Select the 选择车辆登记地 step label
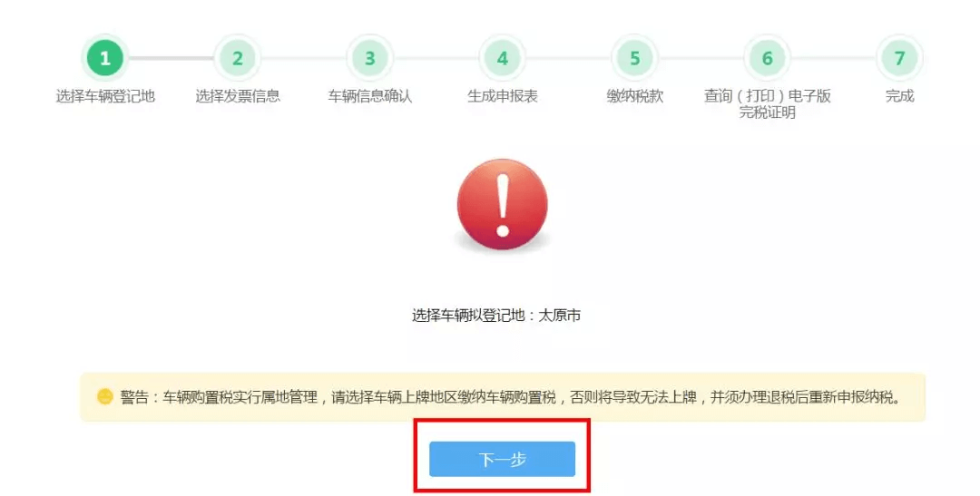The height and width of the screenshot is (496, 980). pyautogui.click(x=105, y=96)
